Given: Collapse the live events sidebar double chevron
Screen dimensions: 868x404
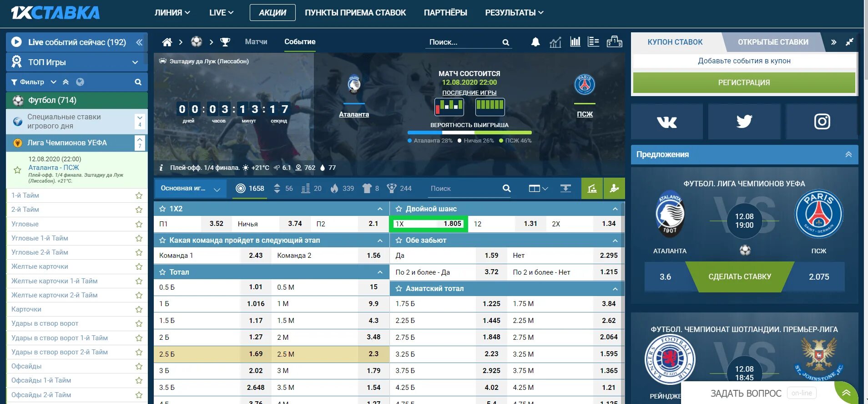Looking at the screenshot, I should tap(139, 42).
